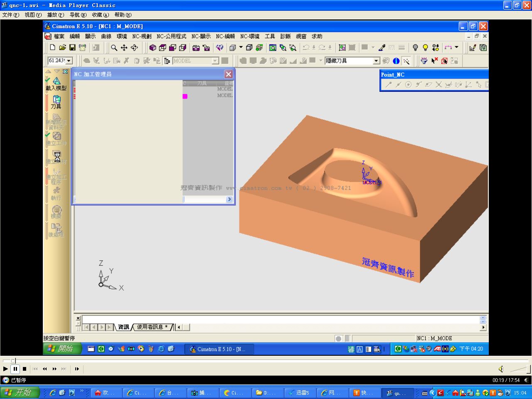Click the 迅雷5 taskbar button
The width and height of the screenshot is (532, 399).
pos(300,393)
